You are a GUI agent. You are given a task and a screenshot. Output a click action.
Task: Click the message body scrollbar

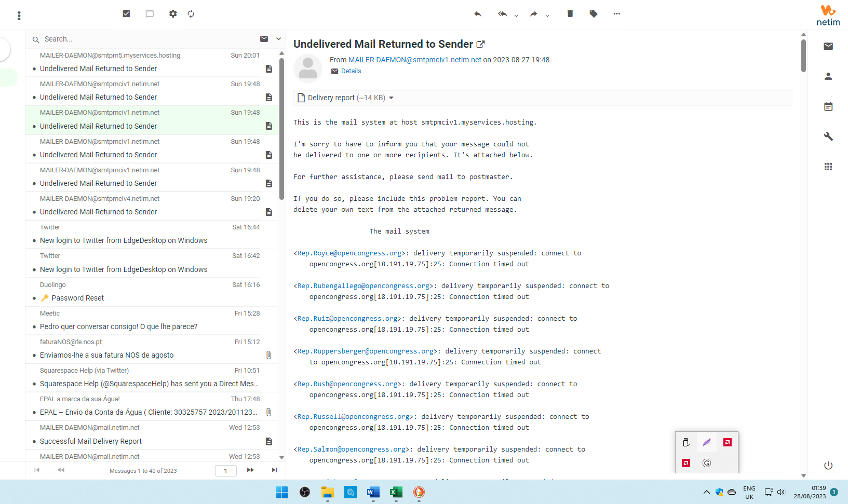[803, 56]
